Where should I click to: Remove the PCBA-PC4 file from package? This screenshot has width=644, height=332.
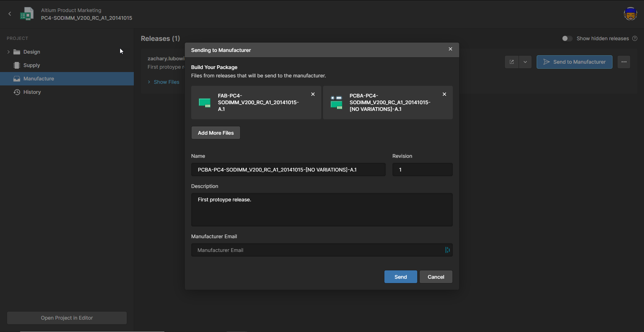444,94
